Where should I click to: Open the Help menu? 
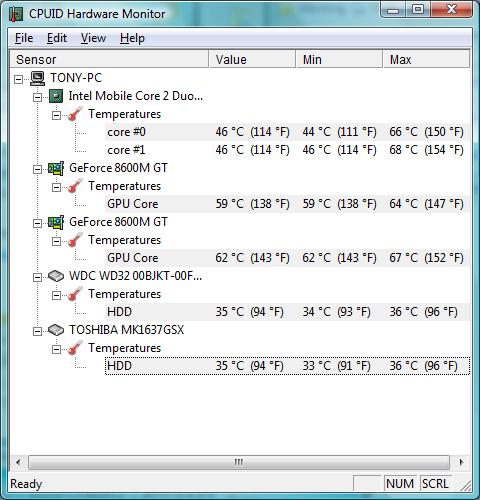[x=132, y=38]
